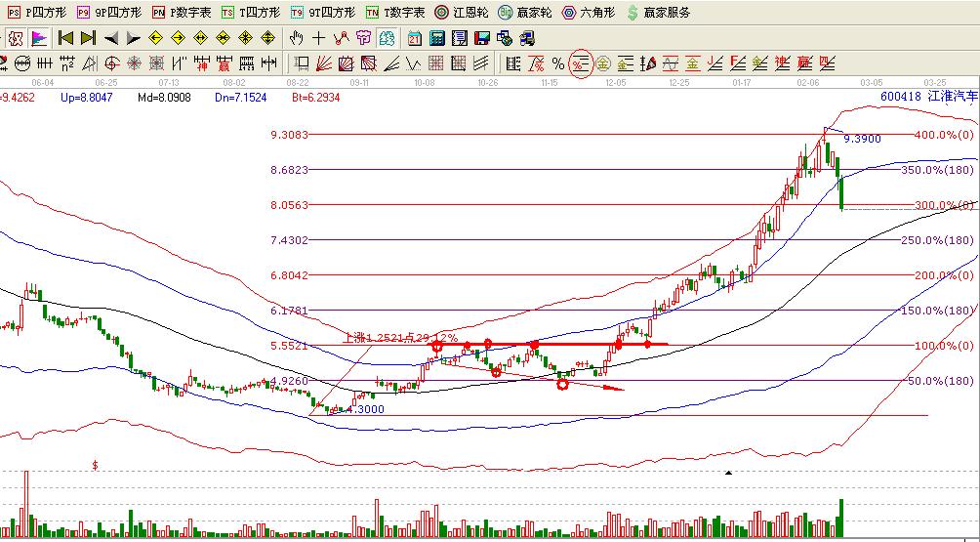Click the 赢家服务 dollar-sign button

(x=658, y=13)
